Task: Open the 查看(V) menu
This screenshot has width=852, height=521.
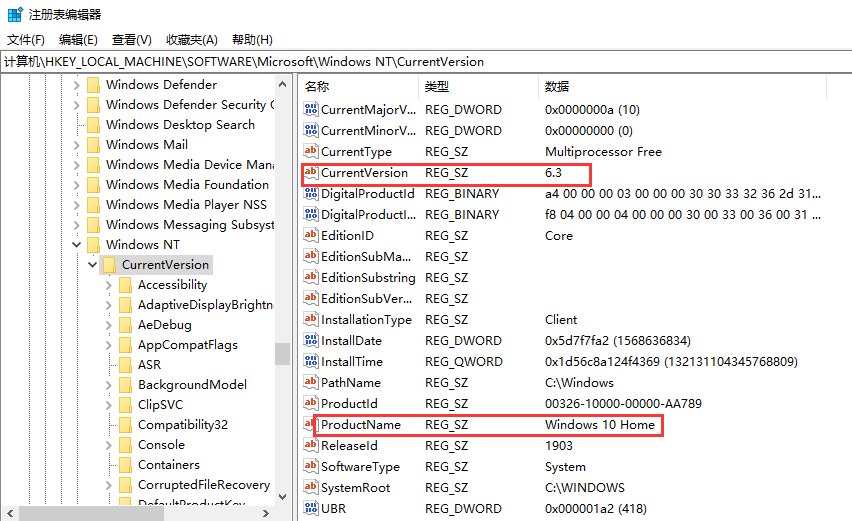Action: 131,40
